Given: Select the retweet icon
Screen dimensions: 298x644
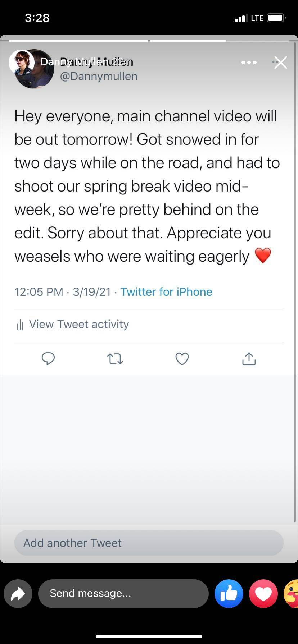Looking at the screenshot, I should (115, 358).
